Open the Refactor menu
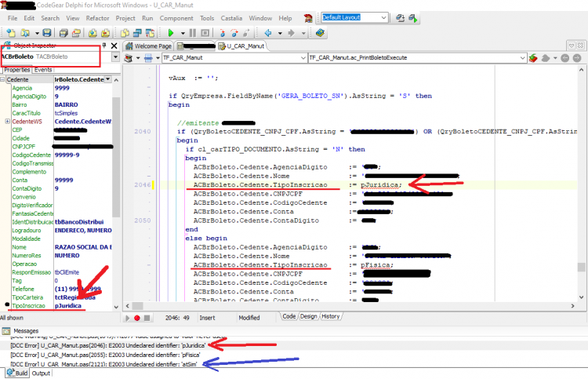 click(x=97, y=18)
